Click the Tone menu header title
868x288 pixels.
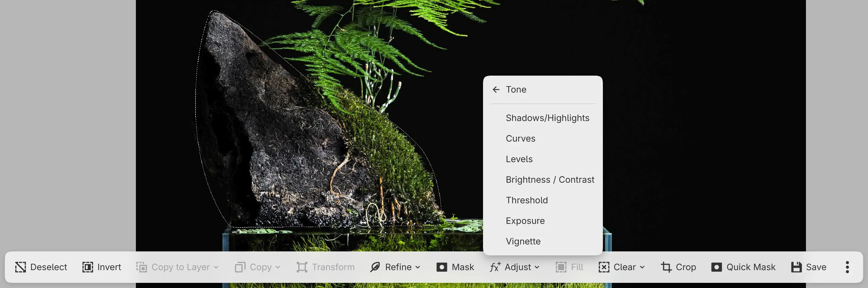(516, 89)
